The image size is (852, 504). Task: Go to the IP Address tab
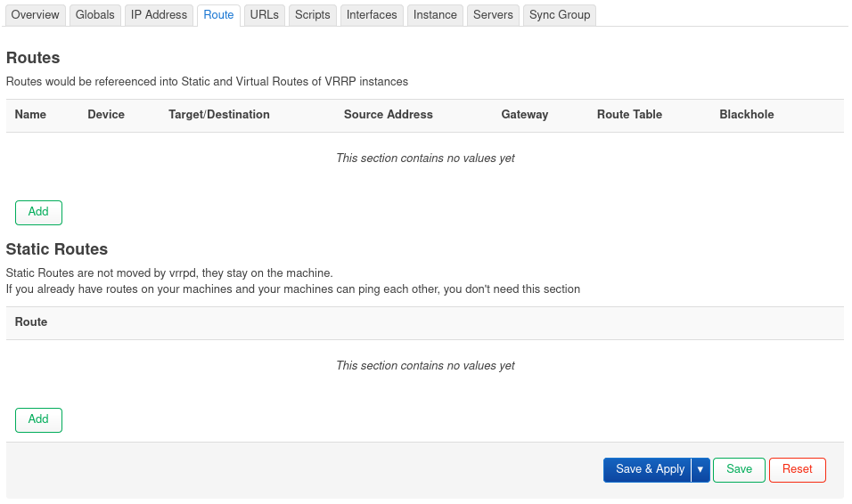point(159,15)
